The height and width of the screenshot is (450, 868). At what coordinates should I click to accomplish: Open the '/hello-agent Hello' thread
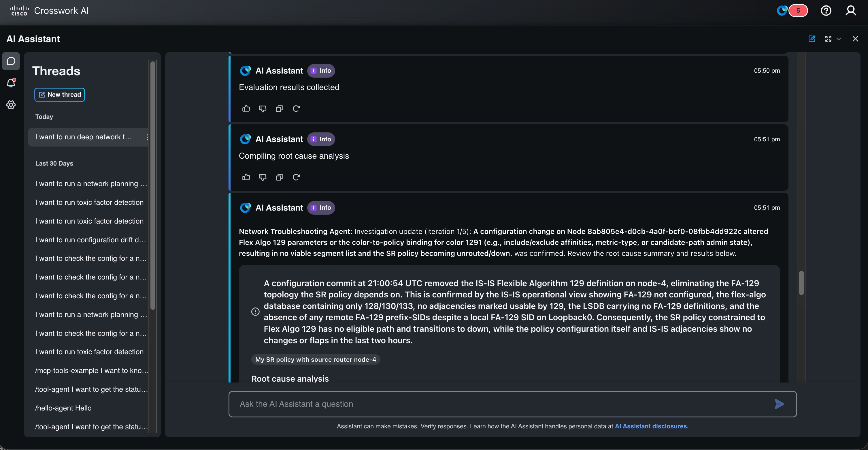63,408
